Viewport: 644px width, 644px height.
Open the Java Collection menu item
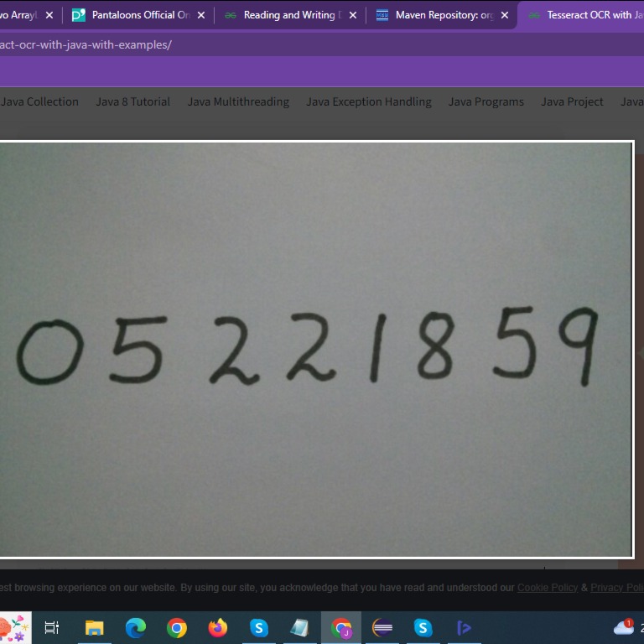[x=39, y=101]
